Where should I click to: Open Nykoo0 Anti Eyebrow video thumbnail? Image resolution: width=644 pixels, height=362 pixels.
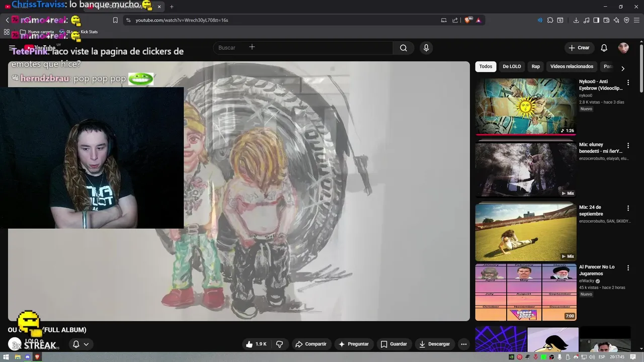click(526, 107)
